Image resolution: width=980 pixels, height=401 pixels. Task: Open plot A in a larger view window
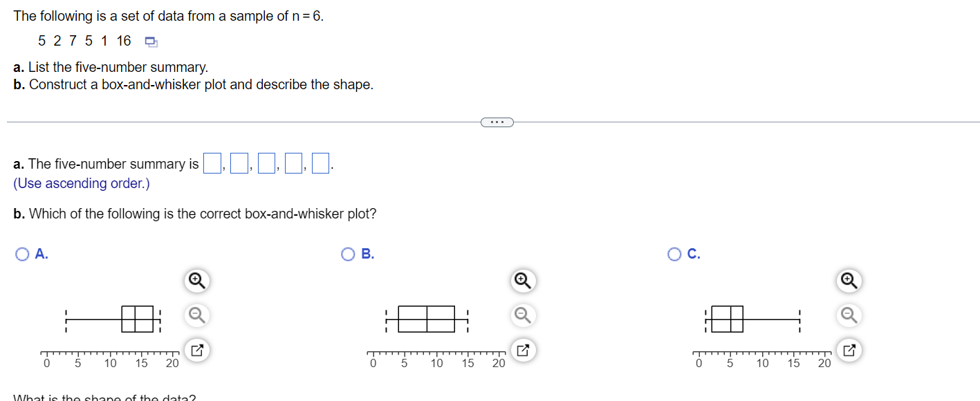coord(196,350)
